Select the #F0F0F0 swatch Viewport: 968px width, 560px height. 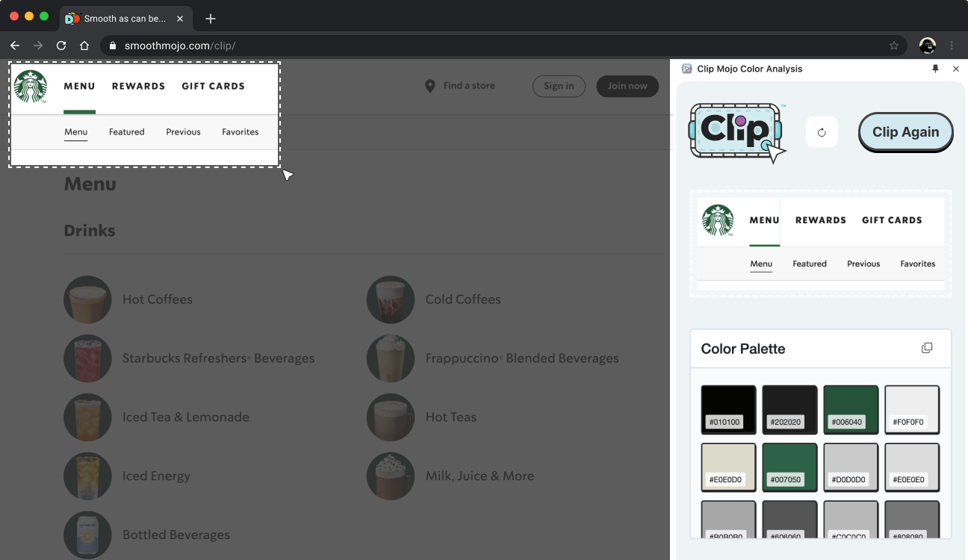pyautogui.click(x=912, y=409)
